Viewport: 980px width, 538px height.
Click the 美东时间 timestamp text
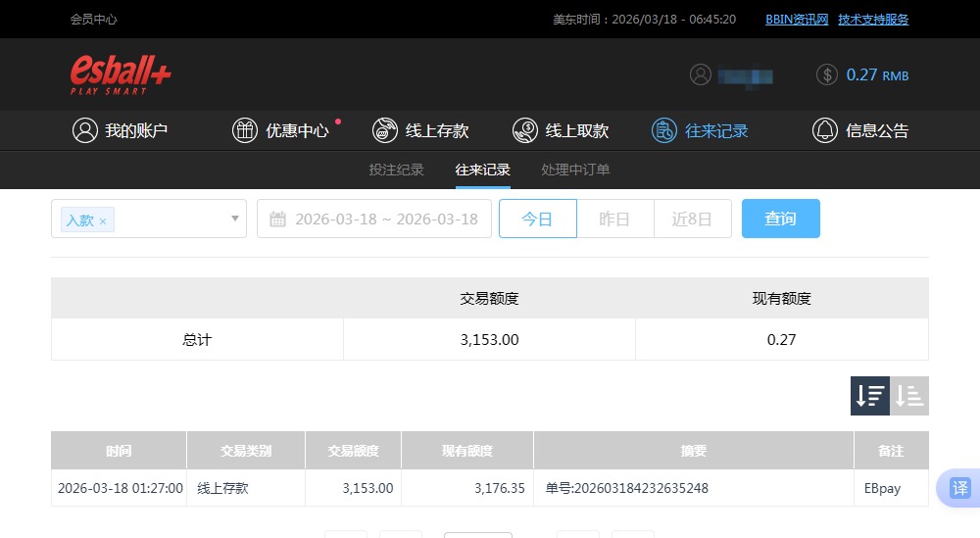pos(645,20)
